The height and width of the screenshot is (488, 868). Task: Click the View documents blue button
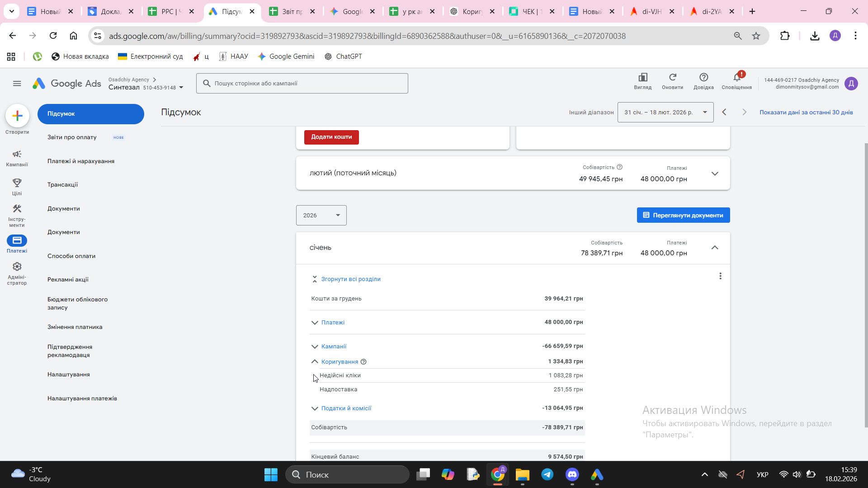[683, 216]
